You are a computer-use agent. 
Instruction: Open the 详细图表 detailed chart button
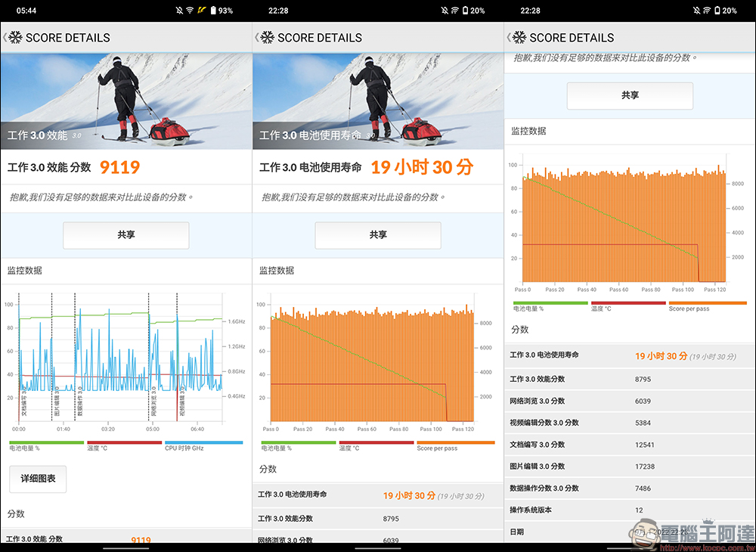pos(38,479)
